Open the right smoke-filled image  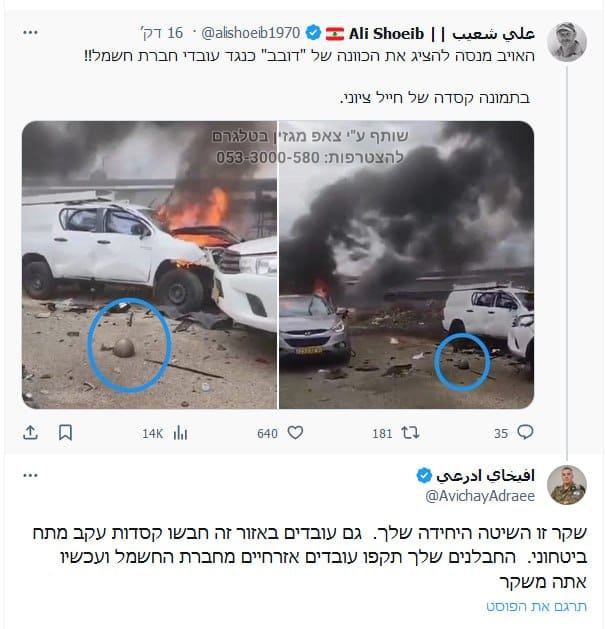tap(406, 265)
